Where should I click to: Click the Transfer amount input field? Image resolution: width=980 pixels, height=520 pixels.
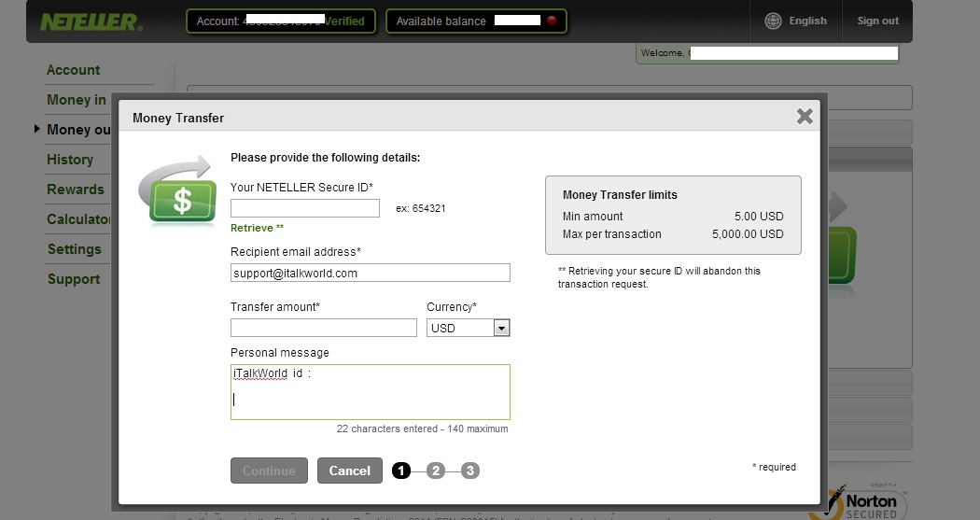(323, 328)
